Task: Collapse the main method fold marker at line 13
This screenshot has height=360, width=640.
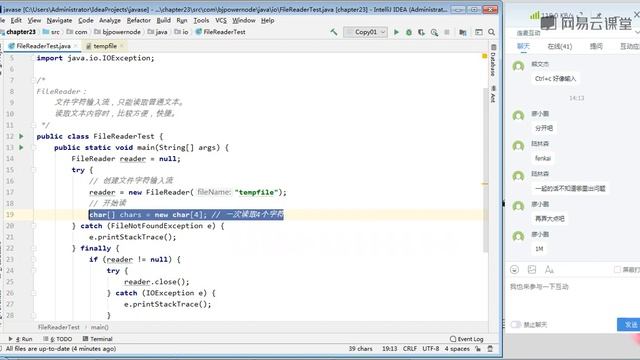Action: [x=34, y=147]
